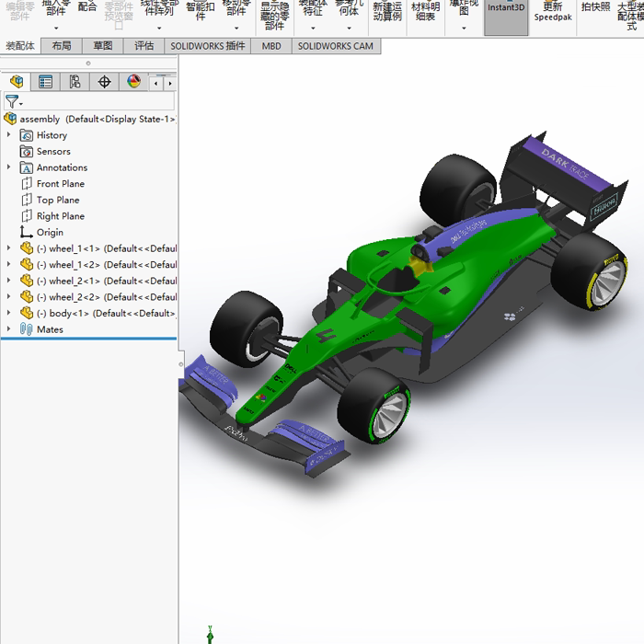
Task: Click the 编辑零部件 command
Action: click(x=19, y=11)
